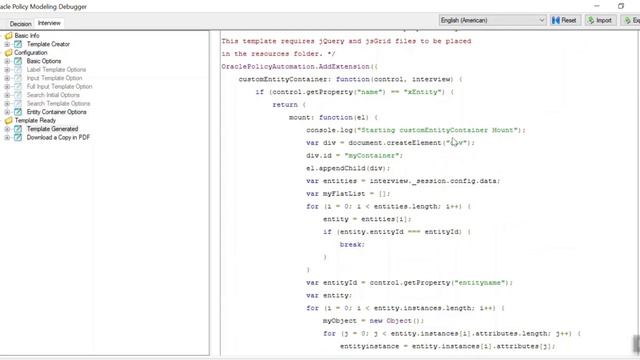The image size is (640, 360).
Task: Select Label Template Options in tree
Action: (x=56, y=70)
